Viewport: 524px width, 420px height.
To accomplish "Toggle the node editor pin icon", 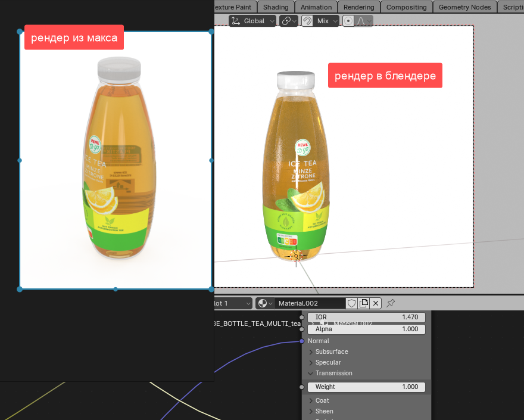I will [391, 303].
